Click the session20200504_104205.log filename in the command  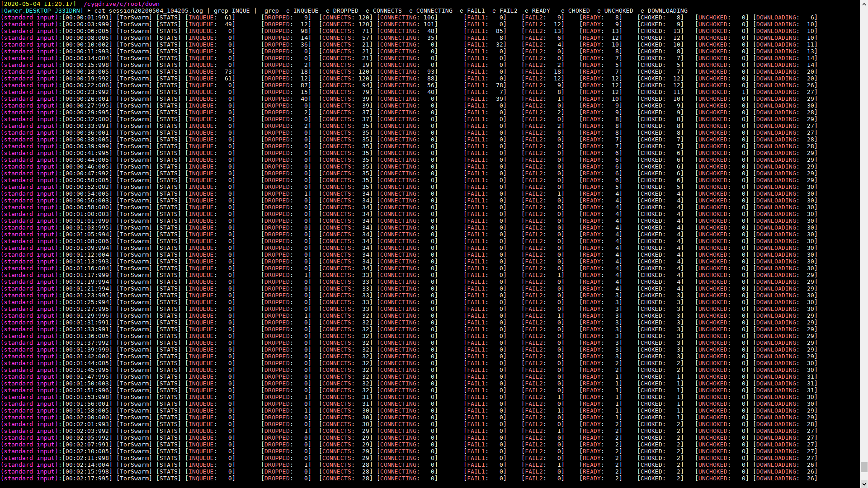(x=156, y=11)
